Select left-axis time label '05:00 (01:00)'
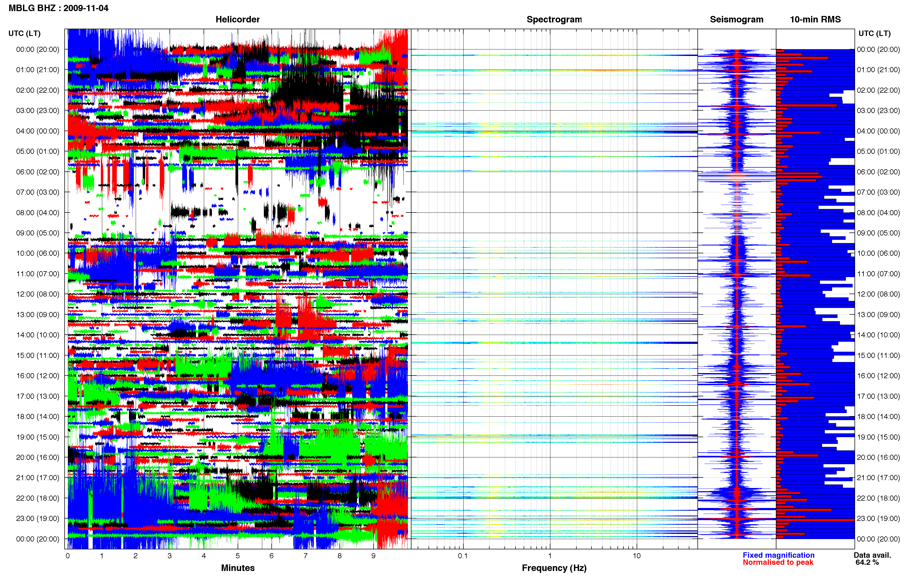Screen dimensions: 924x578 click(x=38, y=151)
